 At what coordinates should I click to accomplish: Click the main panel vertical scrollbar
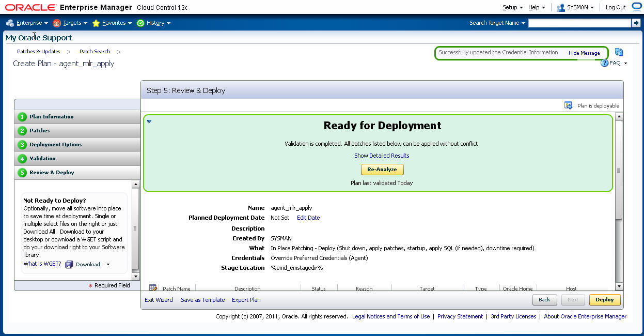(x=619, y=170)
